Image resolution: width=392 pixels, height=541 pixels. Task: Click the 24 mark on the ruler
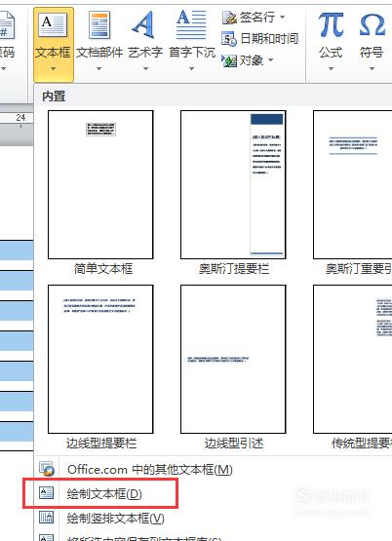pyautogui.click(x=20, y=118)
